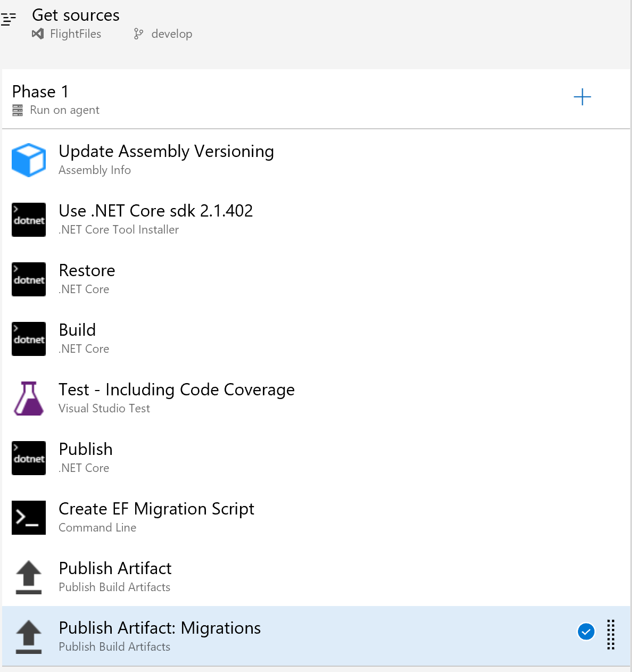Viewport: 637px width, 672px height.
Task: Select the Create EF Migration Script task
Action: pyautogui.click(x=316, y=518)
